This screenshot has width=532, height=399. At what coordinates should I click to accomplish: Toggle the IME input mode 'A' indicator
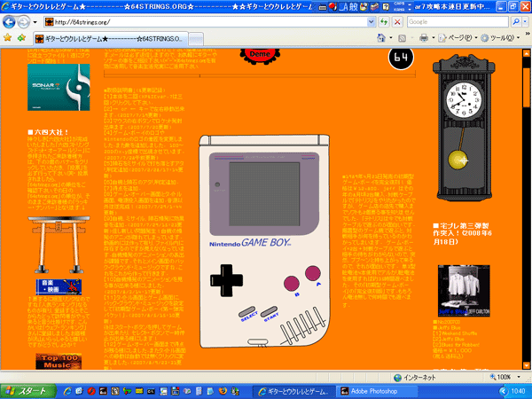tap(344, 7)
